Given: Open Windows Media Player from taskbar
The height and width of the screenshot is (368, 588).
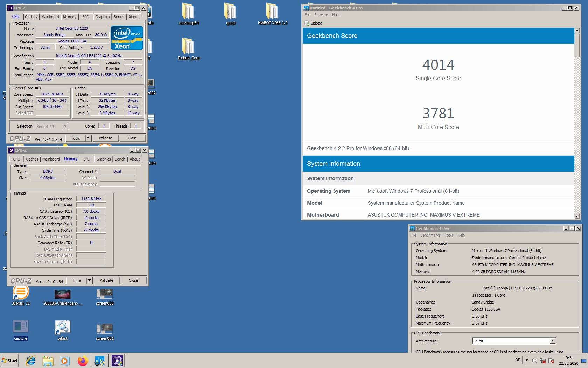Looking at the screenshot, I should pos(65,360).
